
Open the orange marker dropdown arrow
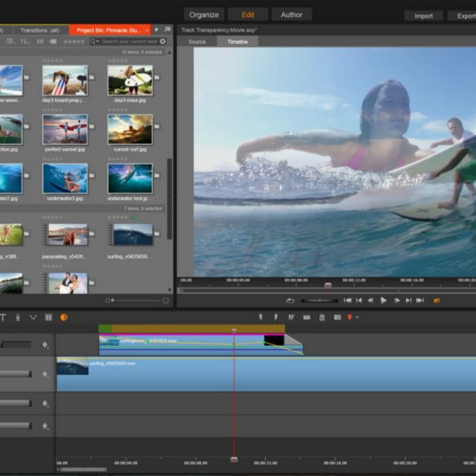coord(357,317)
